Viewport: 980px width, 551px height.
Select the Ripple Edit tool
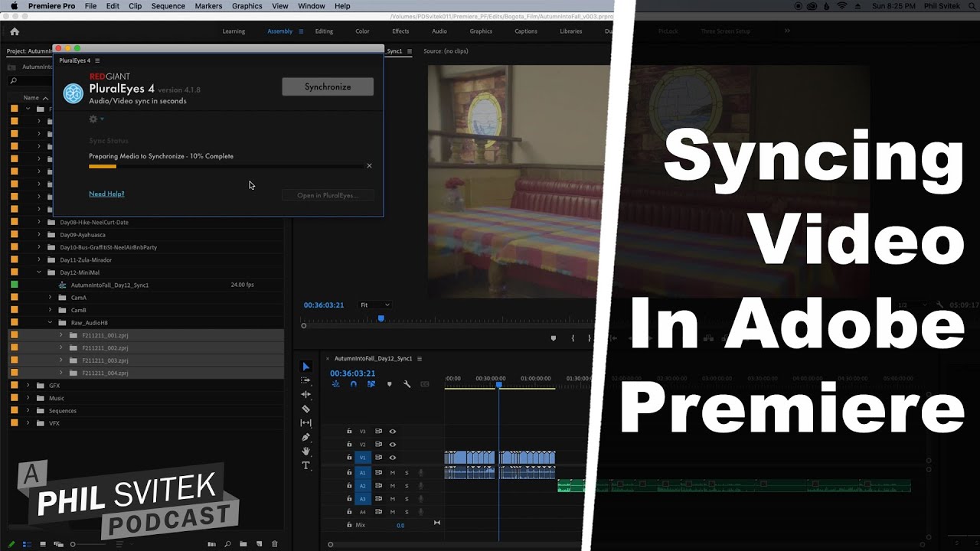pyautogui.click(x=305, y=394)
